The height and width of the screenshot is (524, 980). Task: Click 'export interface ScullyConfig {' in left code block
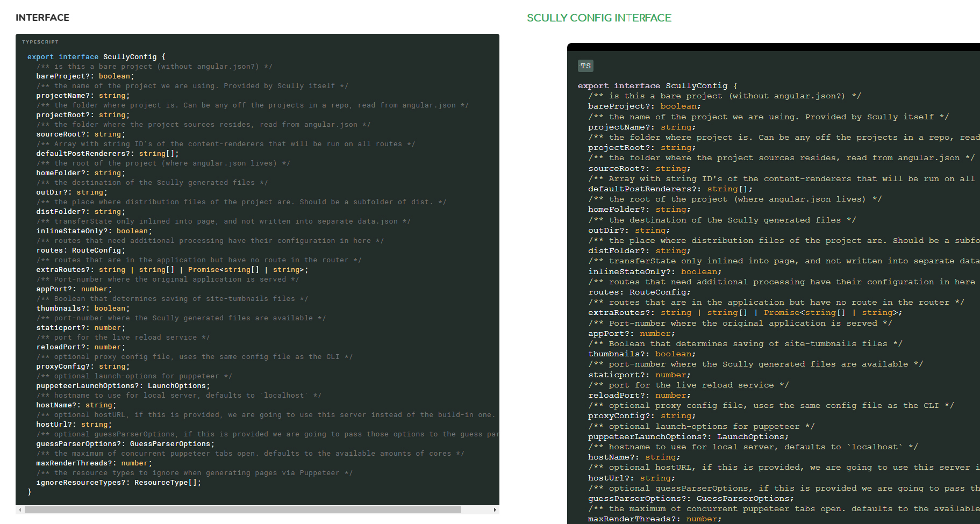pyautogui.click(x=97, y=57)
